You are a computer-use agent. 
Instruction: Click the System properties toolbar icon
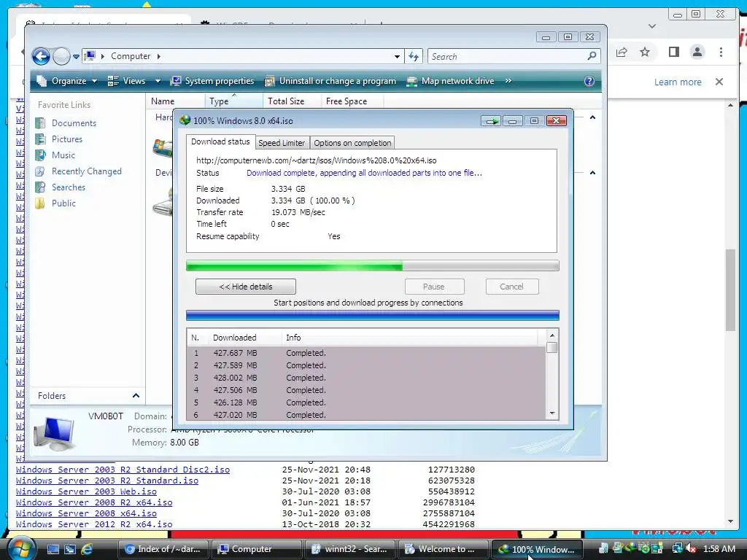[x=176, y=81]
